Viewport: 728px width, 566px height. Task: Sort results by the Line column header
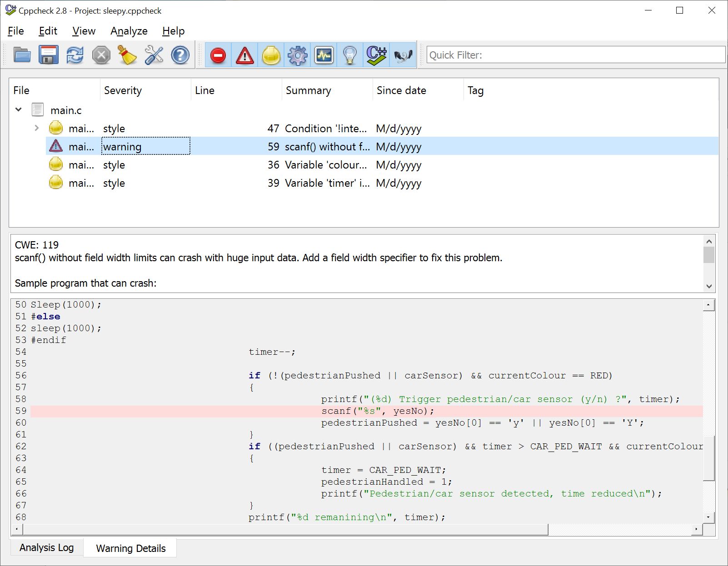pyautogui.click(x=236, y=90)
